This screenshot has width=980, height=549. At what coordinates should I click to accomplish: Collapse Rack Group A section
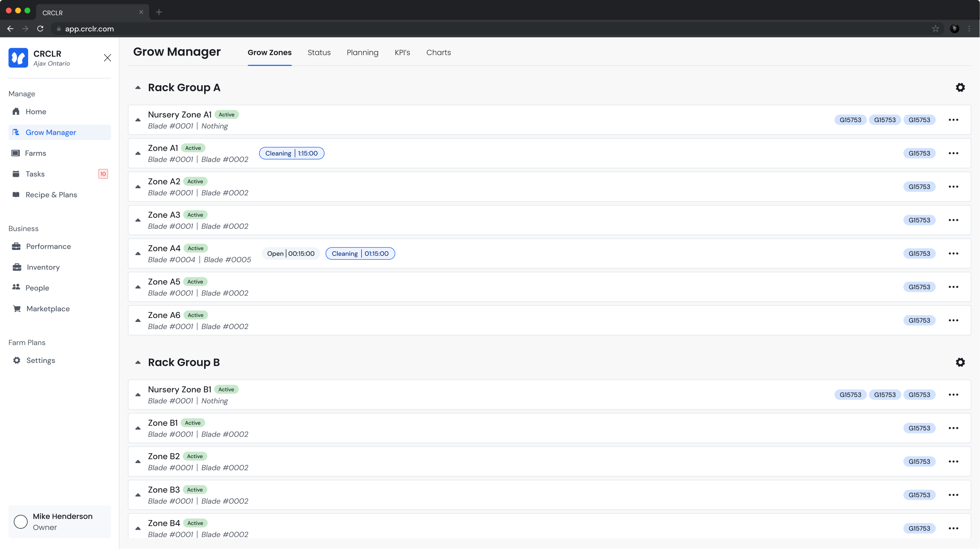coord(138,88)
